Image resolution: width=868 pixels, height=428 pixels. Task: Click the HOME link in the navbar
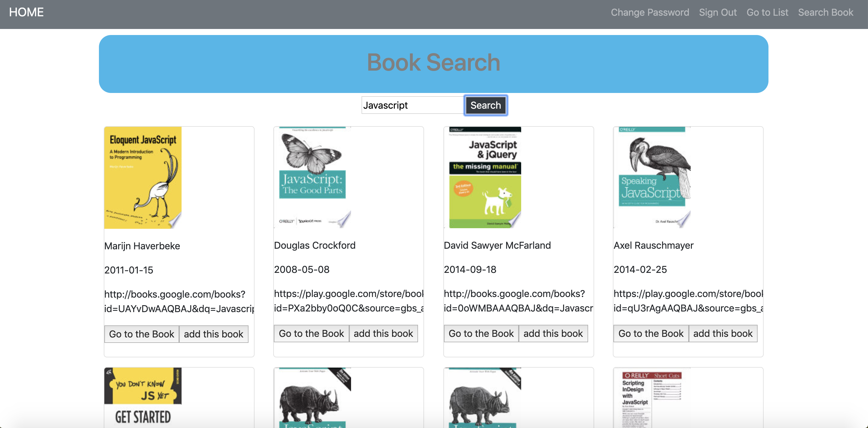pyautogui.click(x=26, y=12)
